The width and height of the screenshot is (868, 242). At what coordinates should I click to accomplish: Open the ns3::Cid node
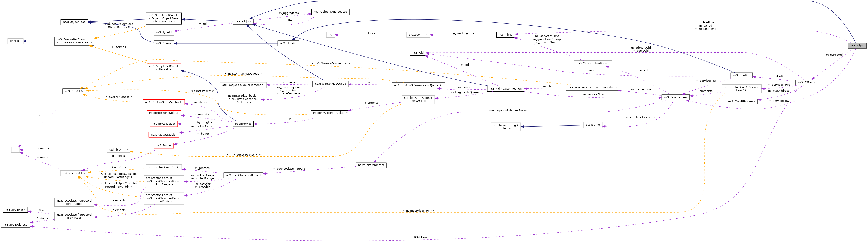click(x=418, y=52)
